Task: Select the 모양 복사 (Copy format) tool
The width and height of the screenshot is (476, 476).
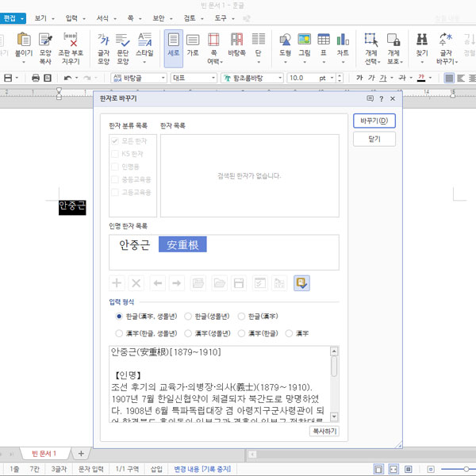Action: point(45,48)
